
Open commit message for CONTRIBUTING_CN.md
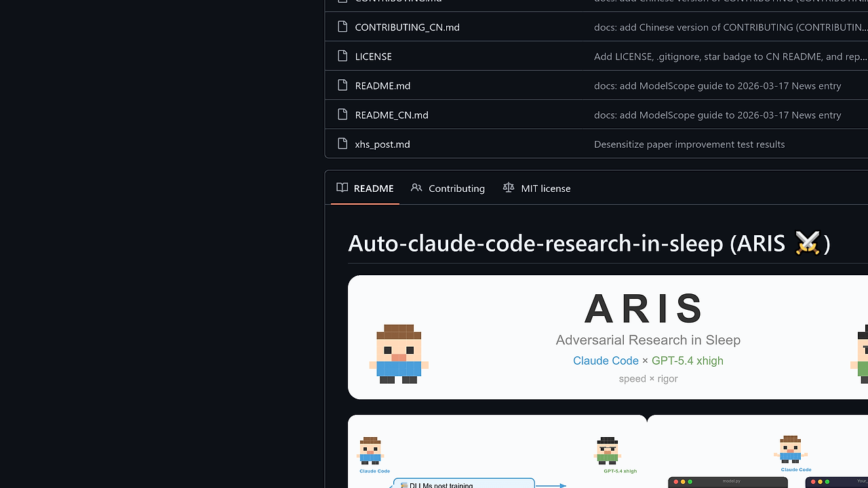730,27
